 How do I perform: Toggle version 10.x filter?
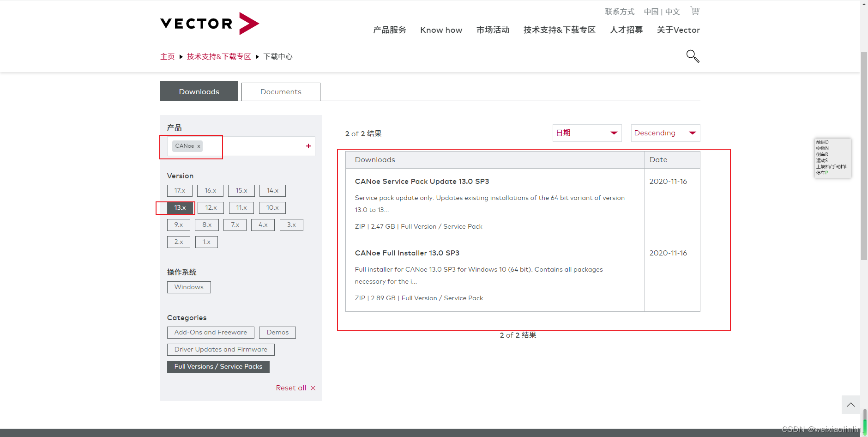pos(272,208)
